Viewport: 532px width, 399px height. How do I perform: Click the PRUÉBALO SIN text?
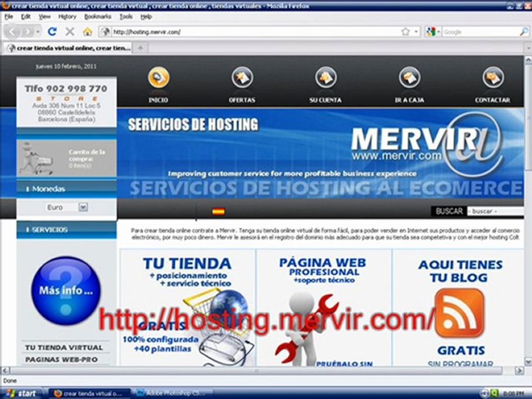pos(344,364)
